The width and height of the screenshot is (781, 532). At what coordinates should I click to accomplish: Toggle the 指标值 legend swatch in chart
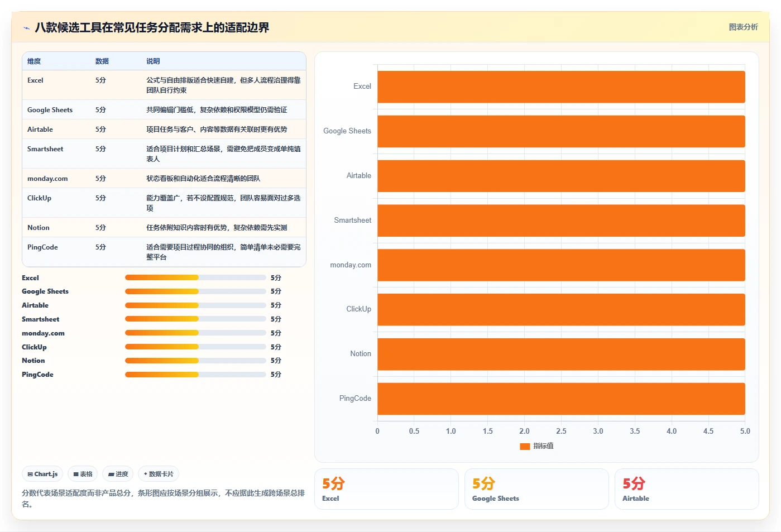coord(525,446)
